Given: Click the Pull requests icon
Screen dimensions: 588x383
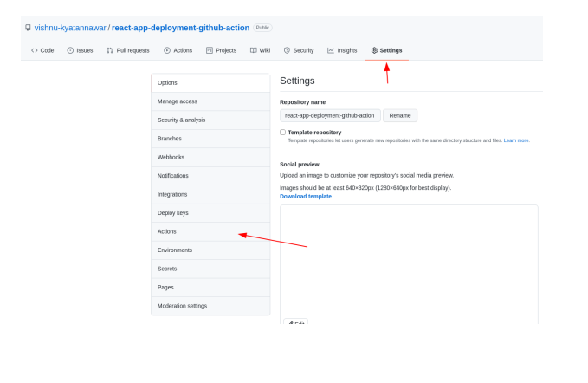Looking at the screenshot, I should pyautogui.click(x=110, y=50).
